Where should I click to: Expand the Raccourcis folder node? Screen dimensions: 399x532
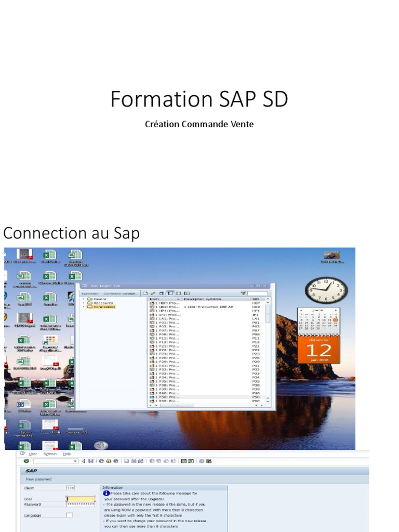(84, 303)
